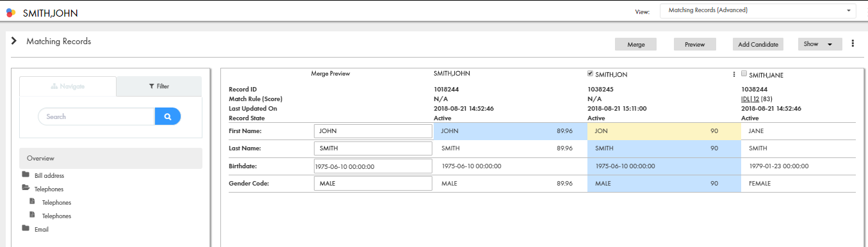Open the dots menu beside SMITH,JANE

734,74
